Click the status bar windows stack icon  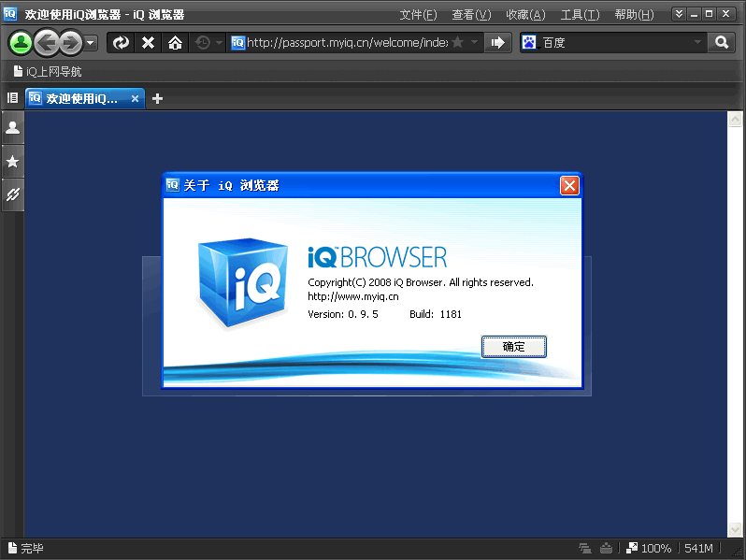click(x=584, y=548)
